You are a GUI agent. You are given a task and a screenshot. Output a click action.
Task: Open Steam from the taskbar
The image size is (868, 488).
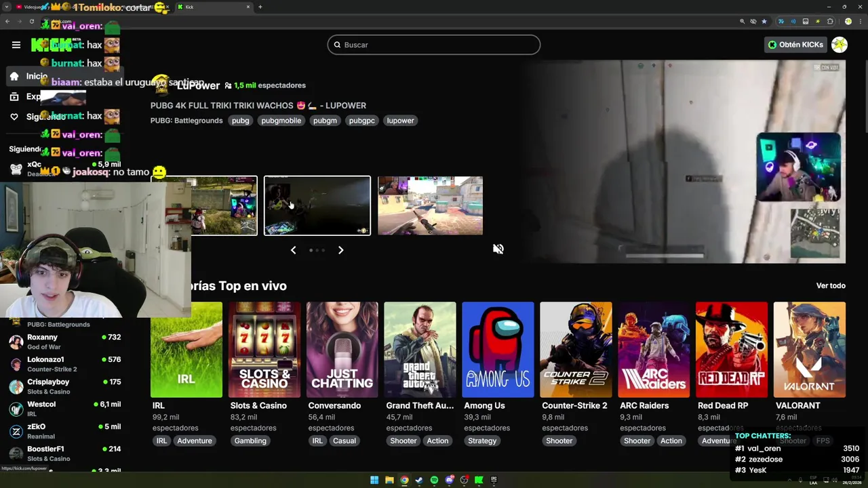click(x=419, y=480)
